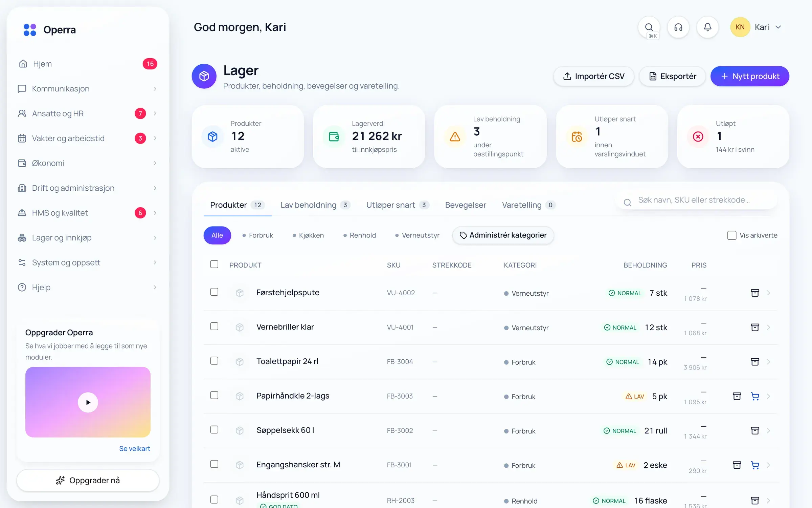This screenshot has width=812, height=508.
Task: Switch to the Utløper snart tab
Action: [x=398, y=205]
